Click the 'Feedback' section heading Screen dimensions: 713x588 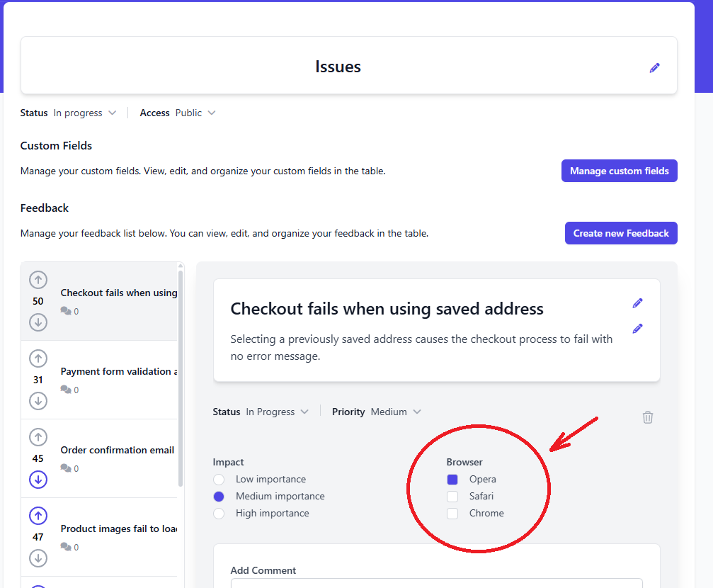pyautogui.click(x=45, y=208)
